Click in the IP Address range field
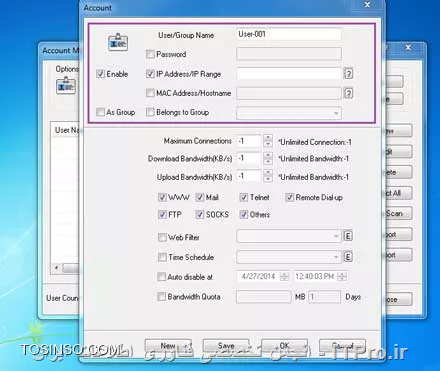Screen dimensions: 440x371 click(x=289, y=74)
